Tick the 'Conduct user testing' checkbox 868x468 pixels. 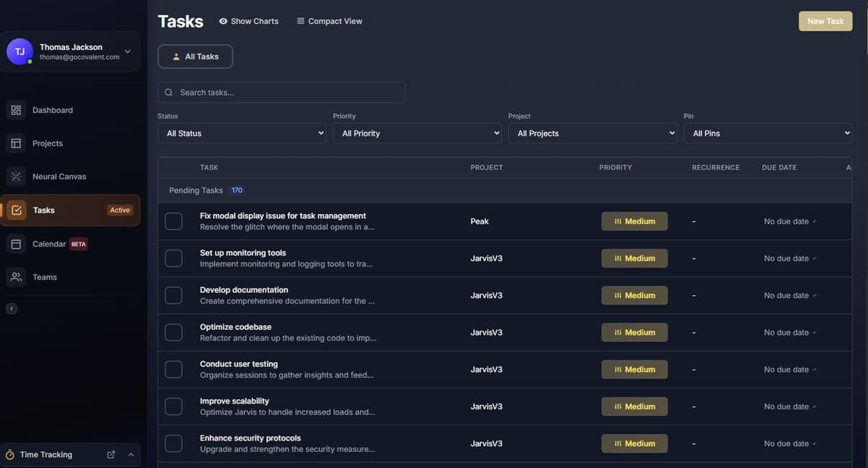(174, 370)
